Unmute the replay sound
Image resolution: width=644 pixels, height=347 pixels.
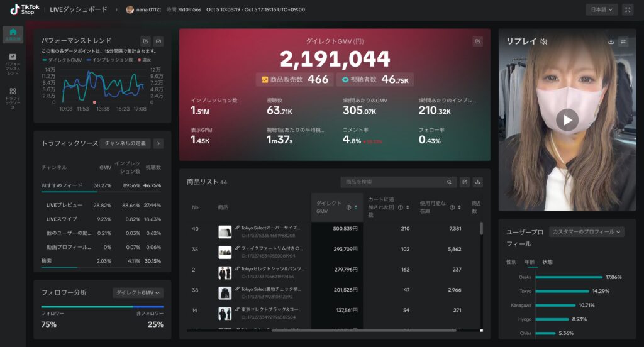click(x=544, y=41)
